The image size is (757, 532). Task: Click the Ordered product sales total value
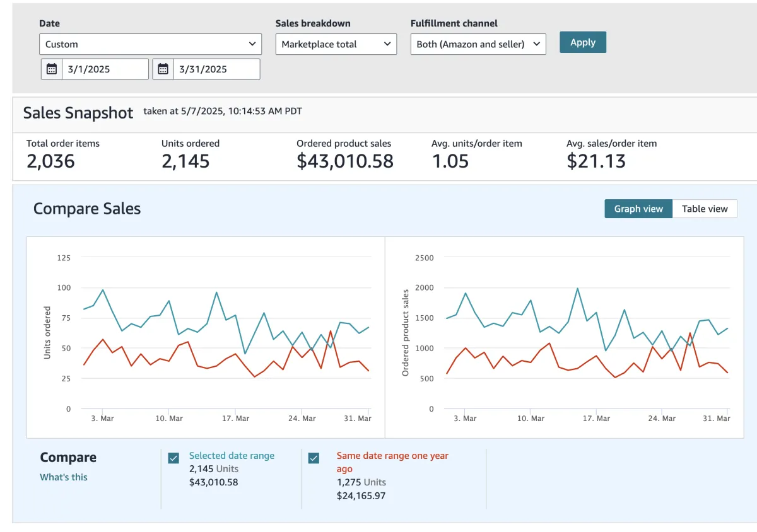tap(344, 161)
